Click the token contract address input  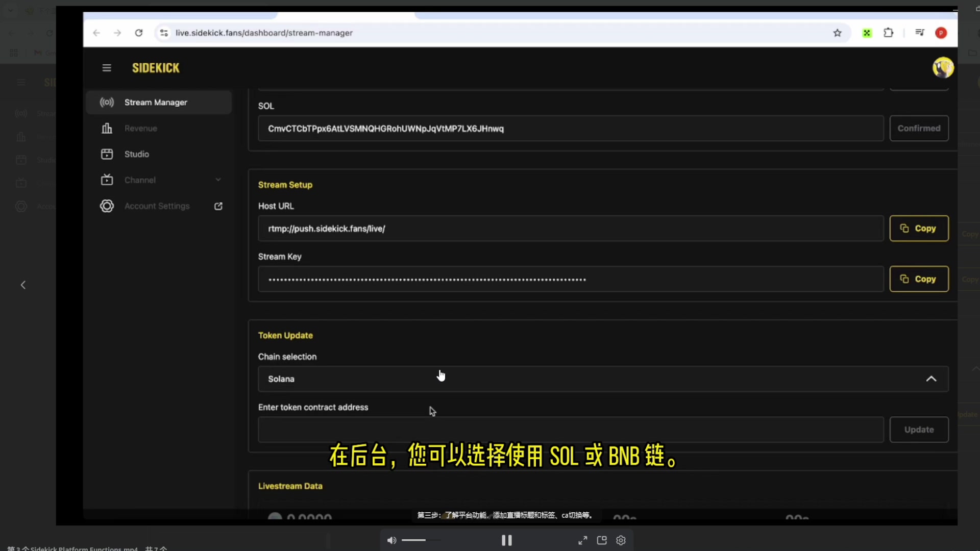pos(571,430)
